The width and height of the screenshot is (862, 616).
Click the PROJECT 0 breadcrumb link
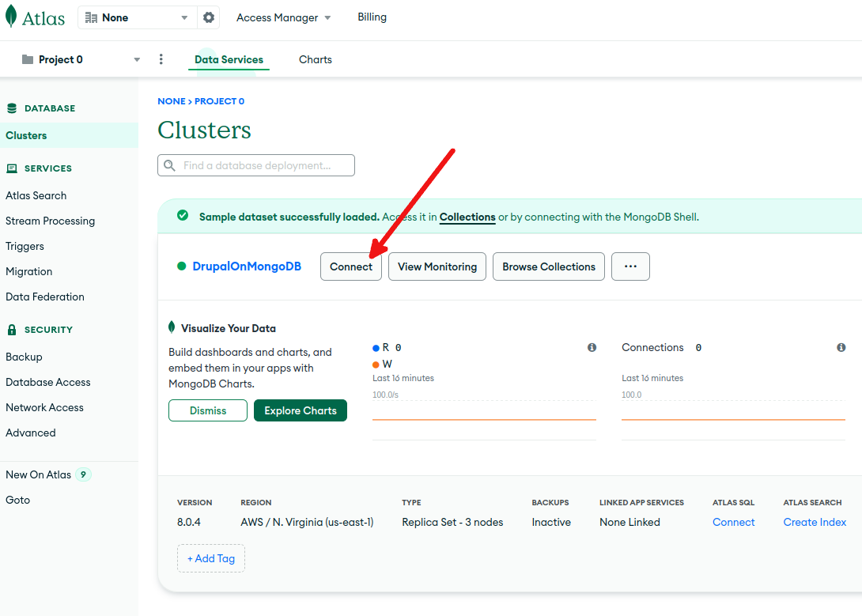219,101
